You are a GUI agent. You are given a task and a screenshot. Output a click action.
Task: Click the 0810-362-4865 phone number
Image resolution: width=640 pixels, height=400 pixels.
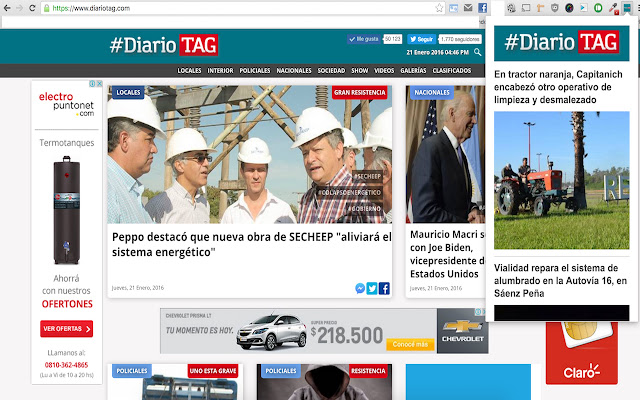67,365
